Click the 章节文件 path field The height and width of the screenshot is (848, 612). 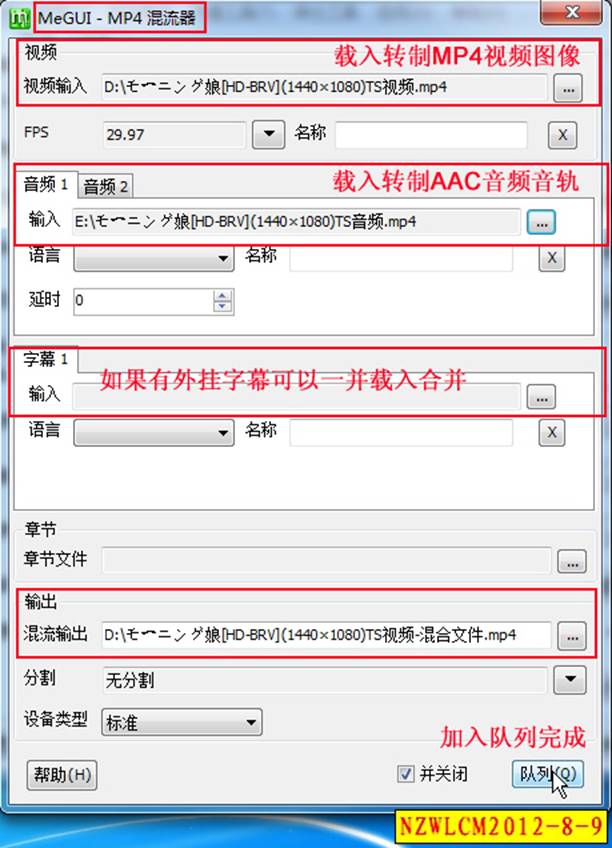(x=327, y=560)
